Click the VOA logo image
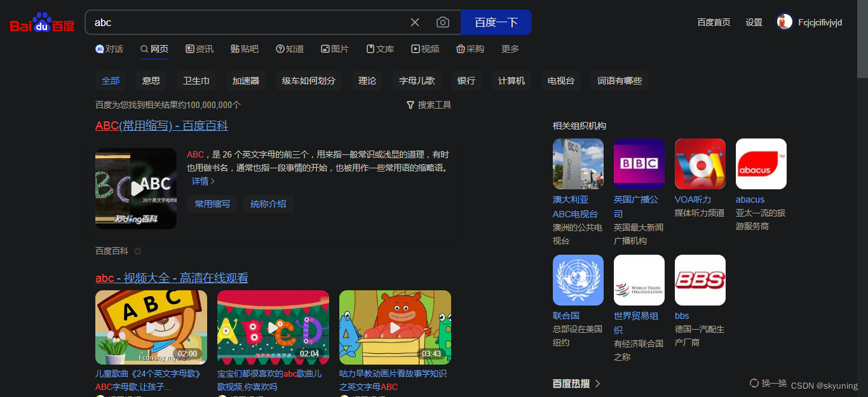This screenshot has height=397, width=868. 700,164
